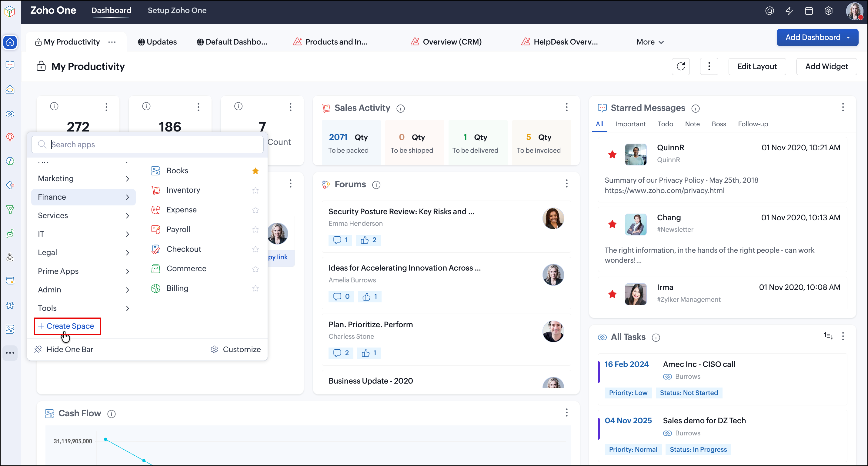Click the Edit Layout button
Screen dimensions: 868x466
point(757,66)
